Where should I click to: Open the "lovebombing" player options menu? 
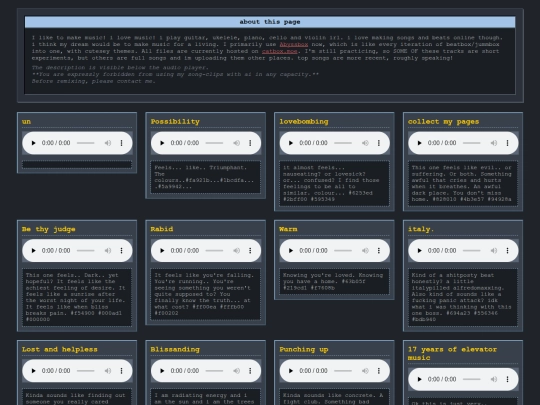pyautogui.click(x=379, y=143)
